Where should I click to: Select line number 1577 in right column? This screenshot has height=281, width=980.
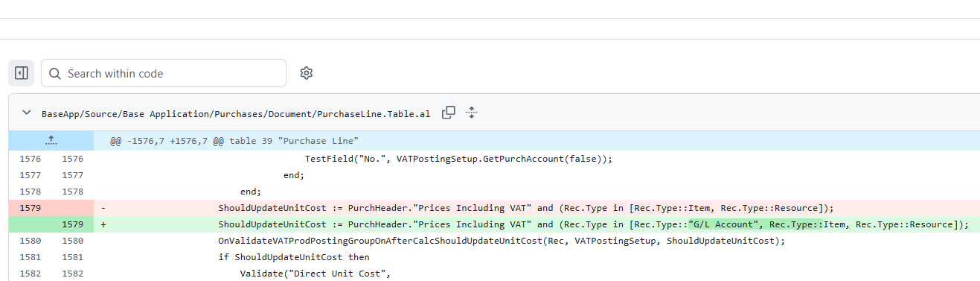(x=72, y=175)
